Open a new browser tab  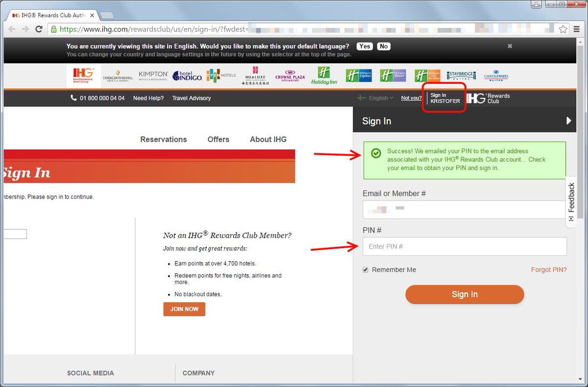[107, 15]
